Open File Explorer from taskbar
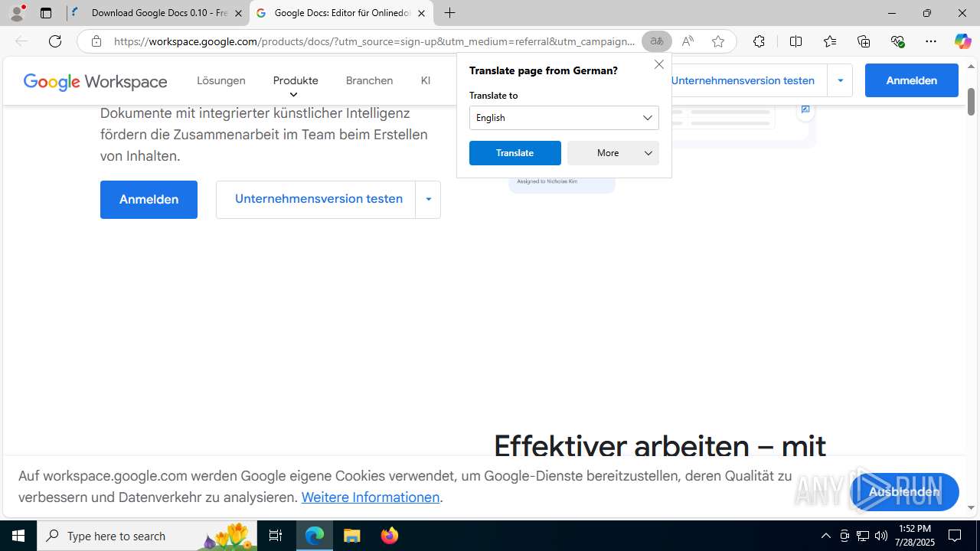 click(x=352, y=536)
